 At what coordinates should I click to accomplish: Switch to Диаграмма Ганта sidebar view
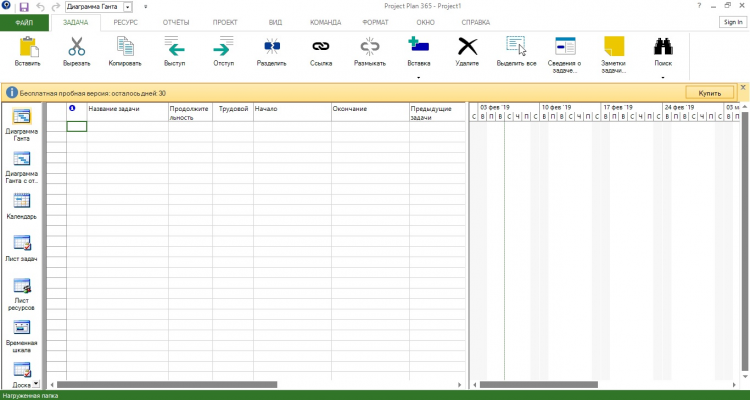22,125
